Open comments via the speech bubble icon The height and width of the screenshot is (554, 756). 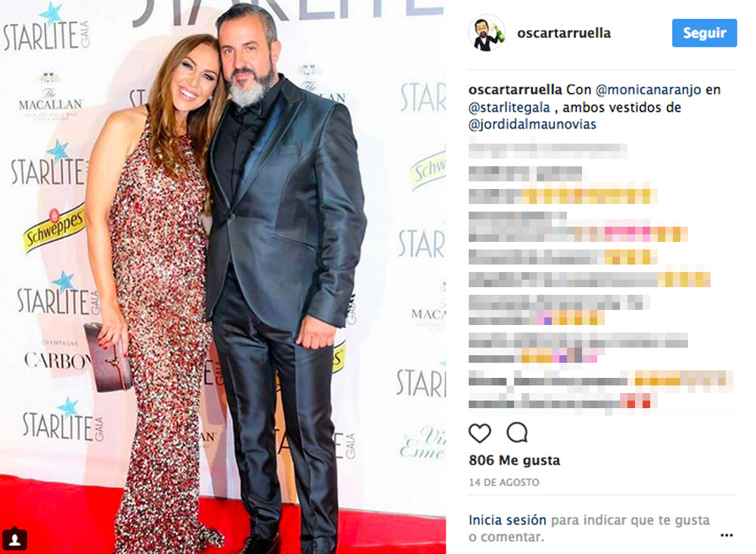pos(517,433)
